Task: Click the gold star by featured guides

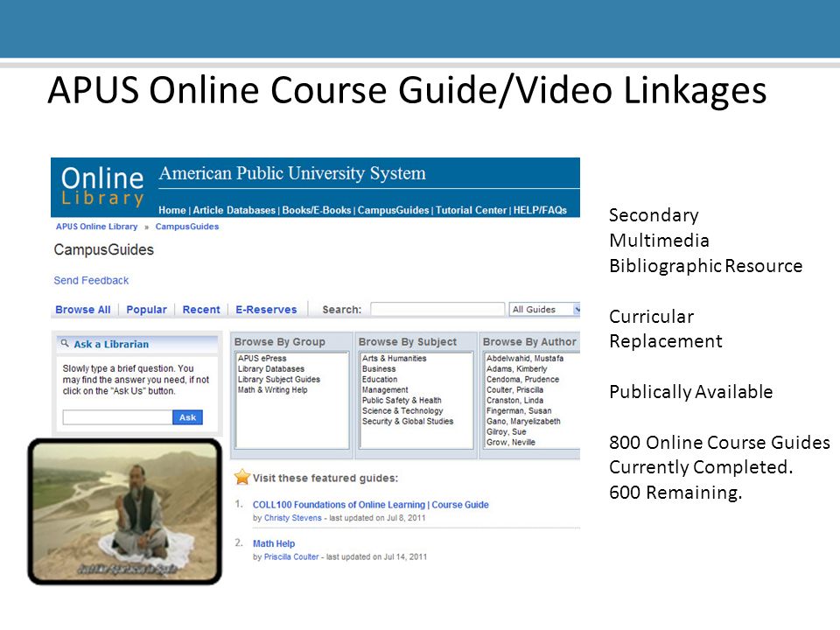Action: tap(242, 477)
